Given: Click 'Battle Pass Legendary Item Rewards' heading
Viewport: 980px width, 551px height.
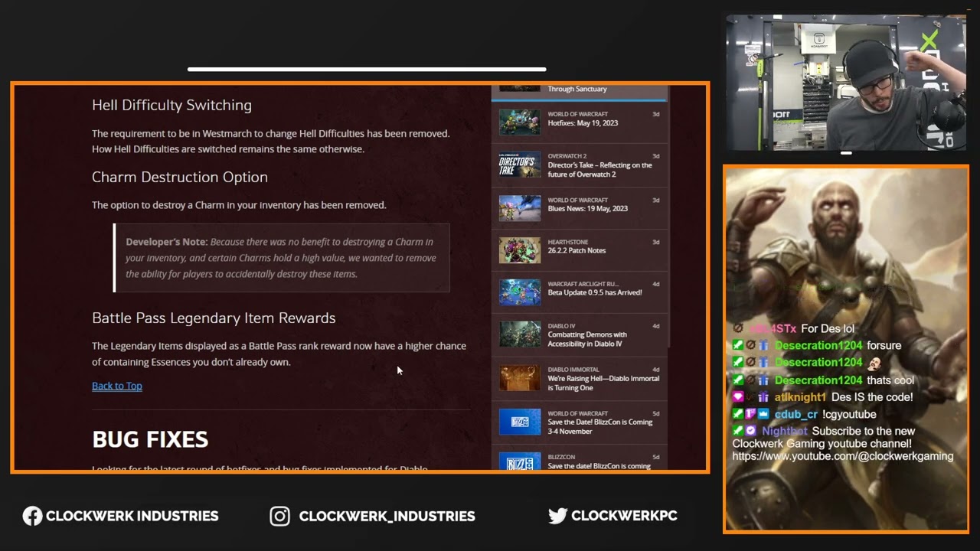Looking at the screenshot, I should [x=214, y=318].
